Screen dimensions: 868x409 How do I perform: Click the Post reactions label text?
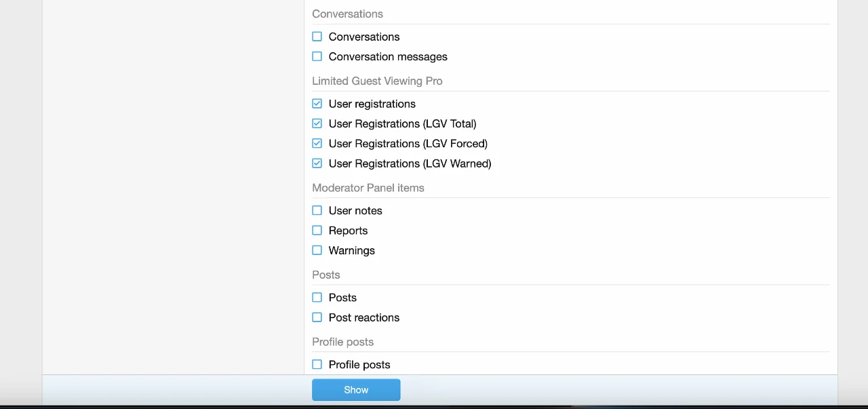[363, 317]
